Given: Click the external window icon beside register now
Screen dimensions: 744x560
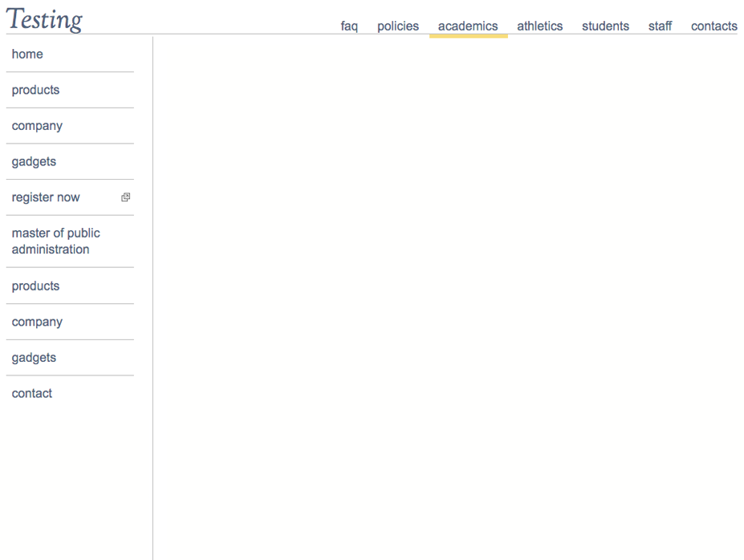Looking at the screenshot, I should coord(125,197).
